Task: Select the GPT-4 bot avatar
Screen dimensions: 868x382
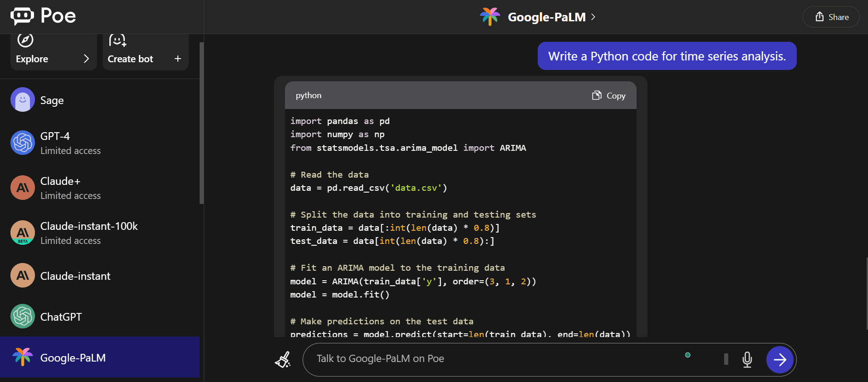Action: 23,143
